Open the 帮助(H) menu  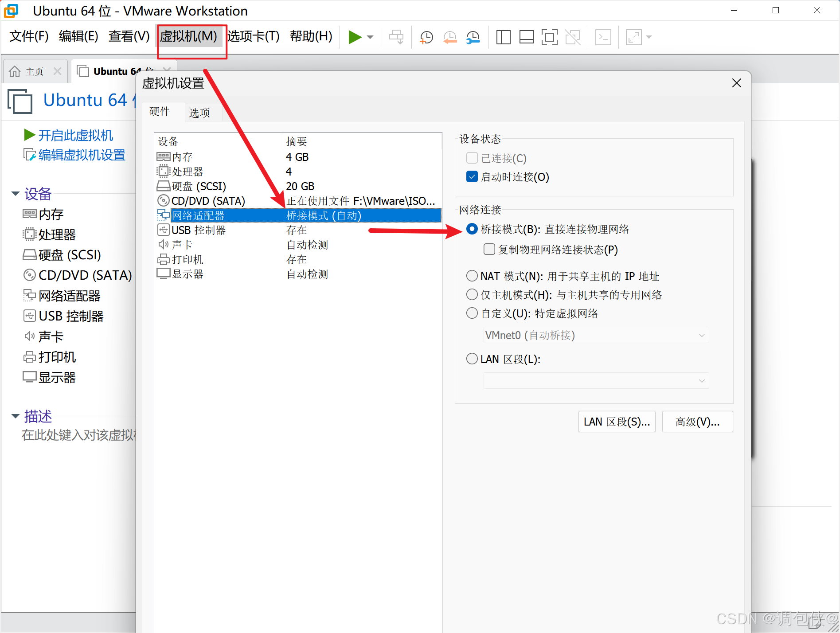(x=311, y=36)
